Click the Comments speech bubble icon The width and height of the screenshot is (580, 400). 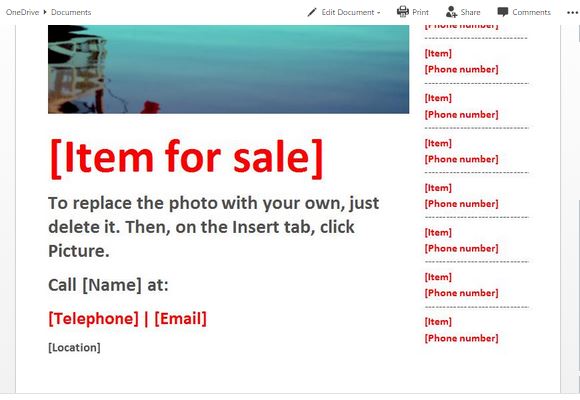point(503,12)
